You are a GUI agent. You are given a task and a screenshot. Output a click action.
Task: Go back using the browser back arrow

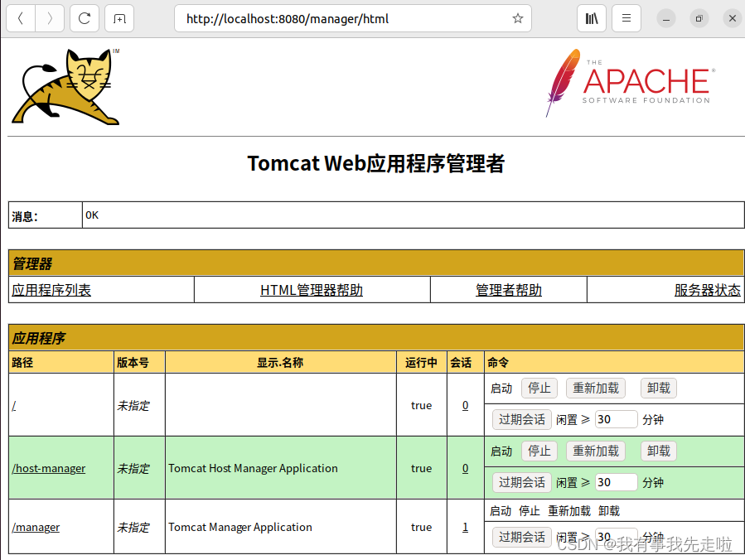pos(21,18)
